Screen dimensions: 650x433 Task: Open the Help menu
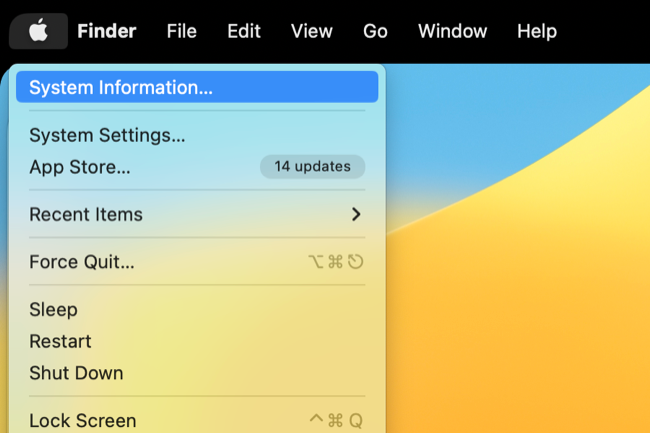pos(537,31)
